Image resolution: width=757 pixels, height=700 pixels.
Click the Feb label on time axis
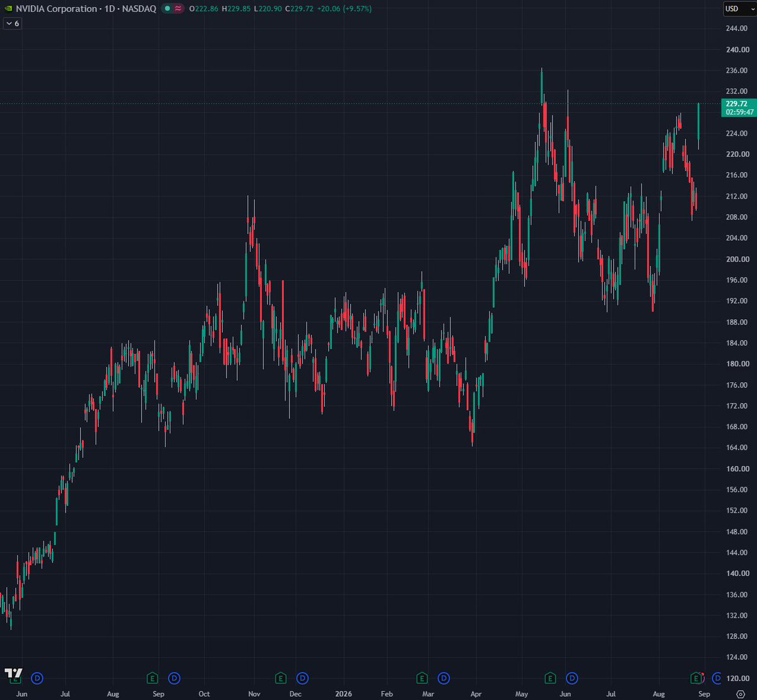[386, 694]
